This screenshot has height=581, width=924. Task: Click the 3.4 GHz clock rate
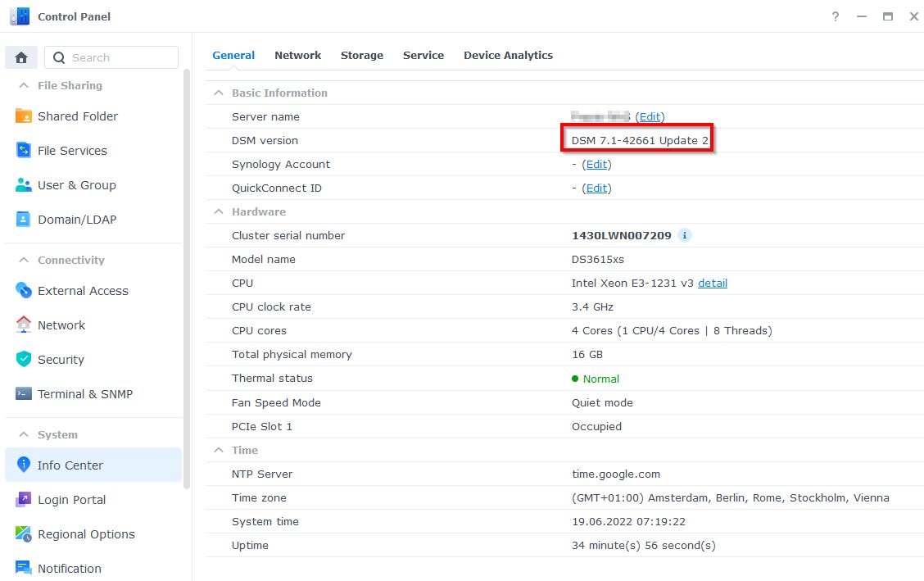point(592,307)
